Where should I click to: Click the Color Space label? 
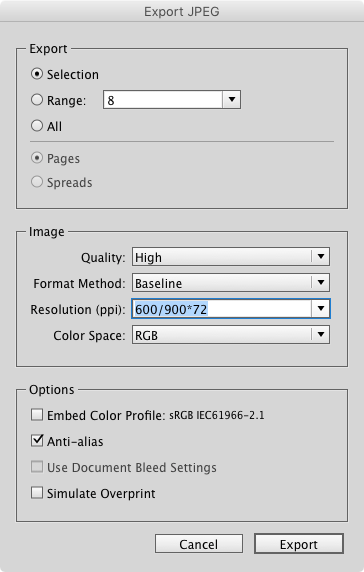tap(89, 336)
